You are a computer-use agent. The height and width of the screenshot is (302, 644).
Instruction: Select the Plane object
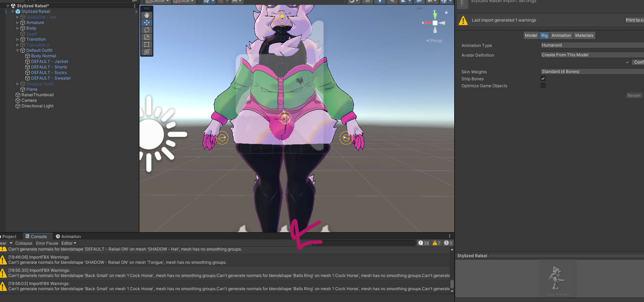coord(32,89)
